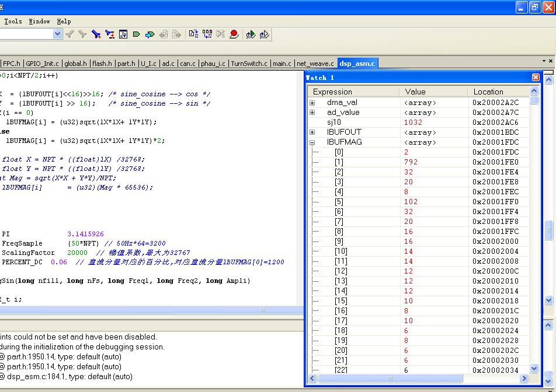
Task: Click the Find Next toolbar icon
Action: [82, 34]
